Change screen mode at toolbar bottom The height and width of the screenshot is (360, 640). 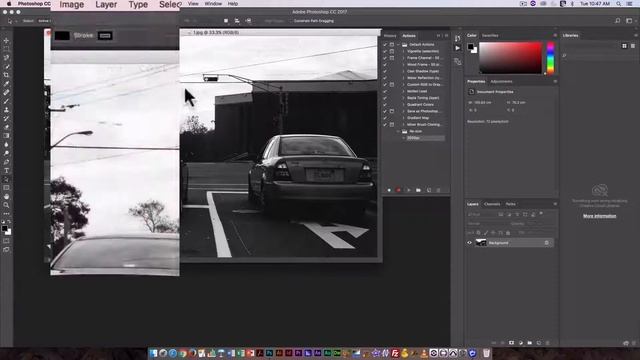click(6, 249)
